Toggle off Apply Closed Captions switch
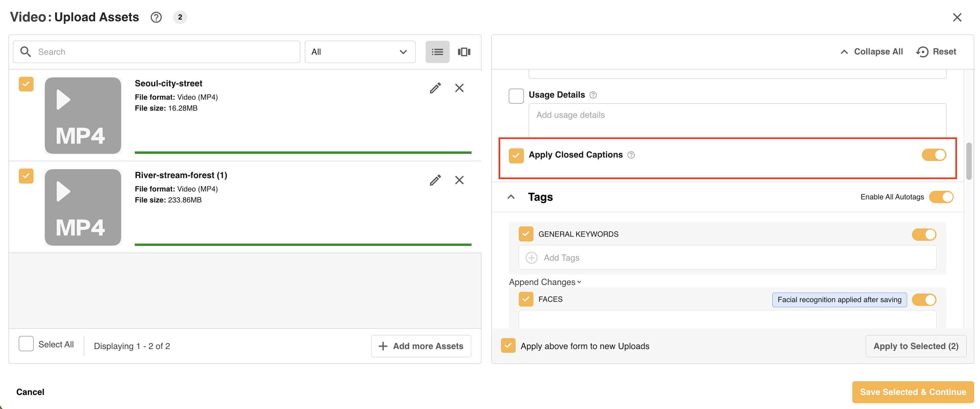This screenshot has width=980, height=409. [933, 155]
